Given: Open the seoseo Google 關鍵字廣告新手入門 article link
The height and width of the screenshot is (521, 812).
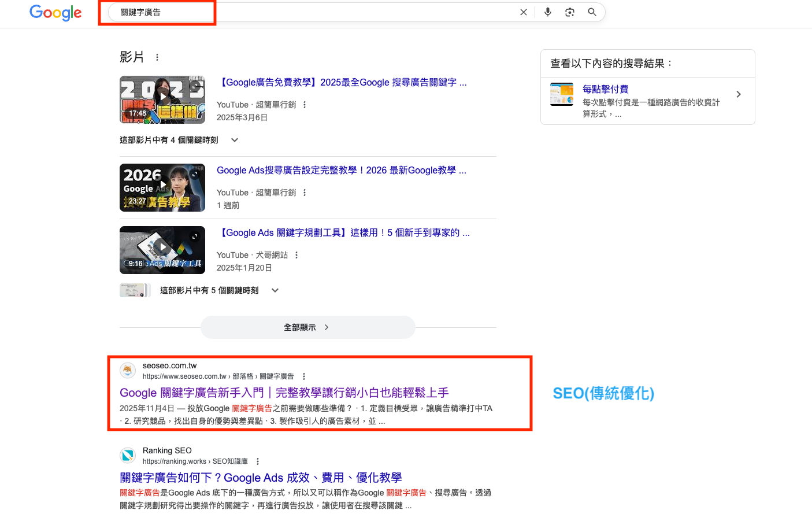Looking at the screenshot, I should point(284,393).
